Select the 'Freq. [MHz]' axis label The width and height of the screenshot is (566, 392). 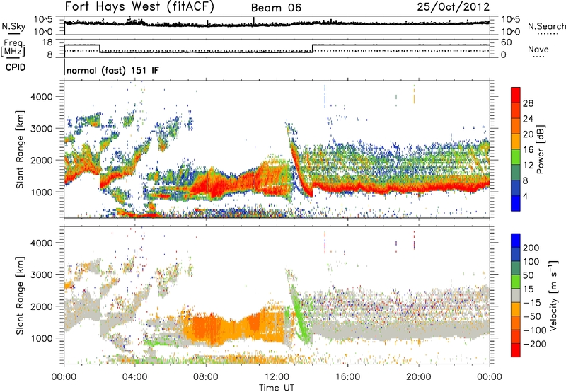pos(13,47)
